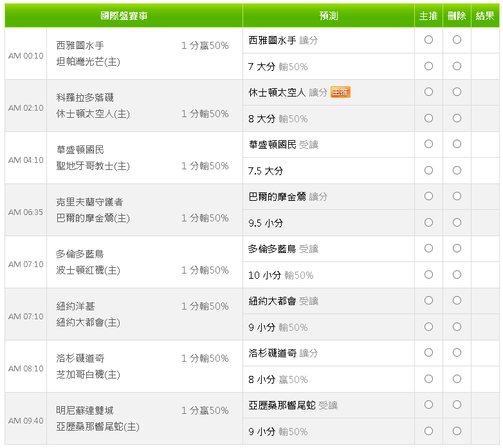Select 主推 radio for 紐約大都會 受讓
Screen dimensions: 503x448
coord(428,301)
